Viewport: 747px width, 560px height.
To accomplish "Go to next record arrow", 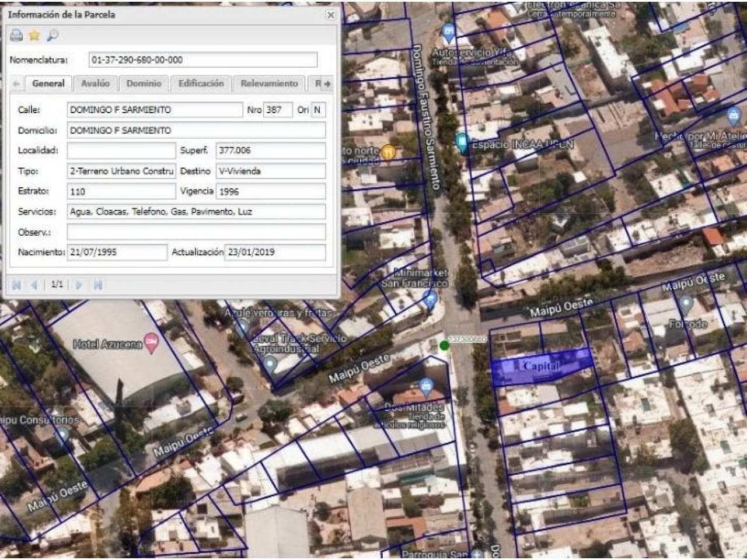I will [x=79, y=285].
